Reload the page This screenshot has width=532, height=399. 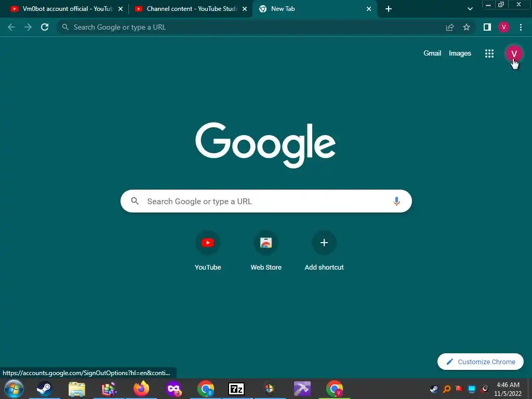pos(45,27)
